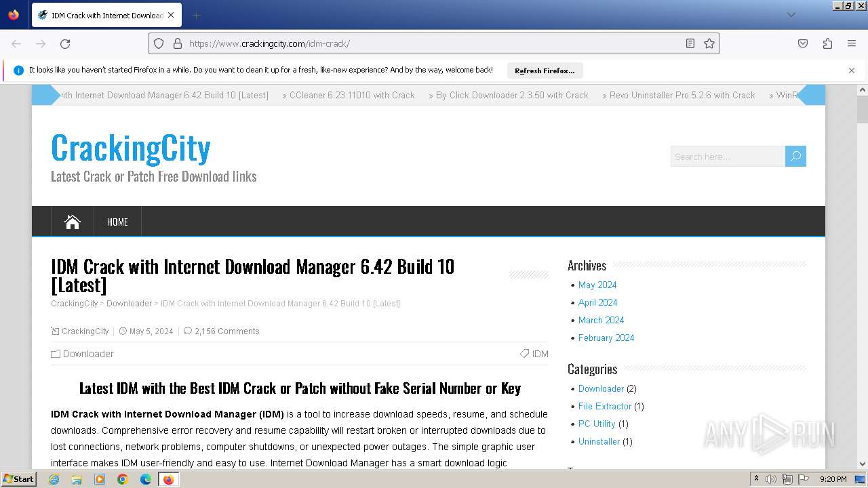
Task: Jump to the 2,156 Comments section
Action: 227,331
